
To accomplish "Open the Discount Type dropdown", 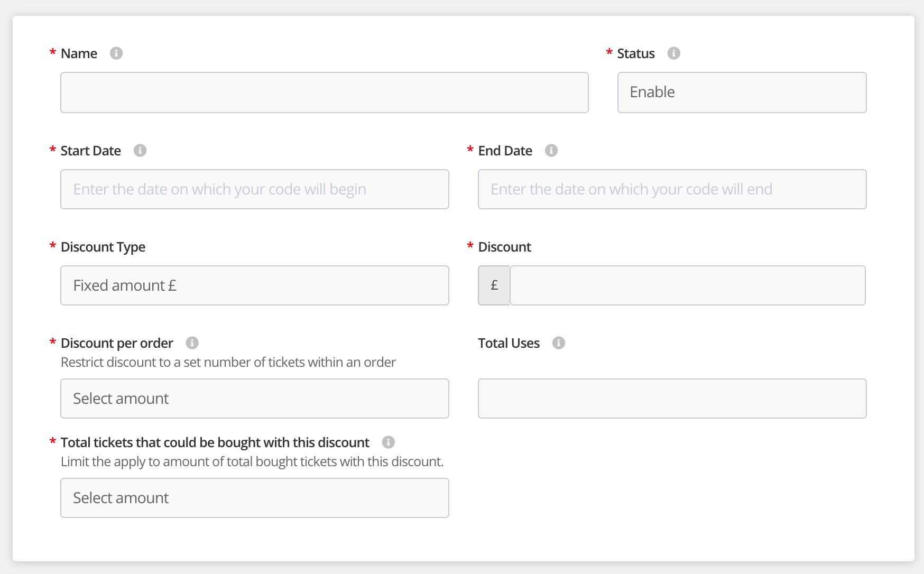I will [x=254, y=285].
